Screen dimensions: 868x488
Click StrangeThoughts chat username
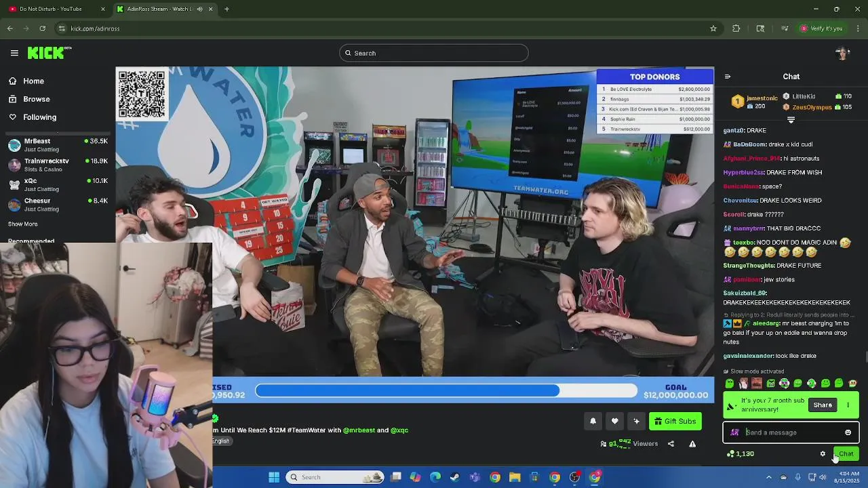click(749, 266)
